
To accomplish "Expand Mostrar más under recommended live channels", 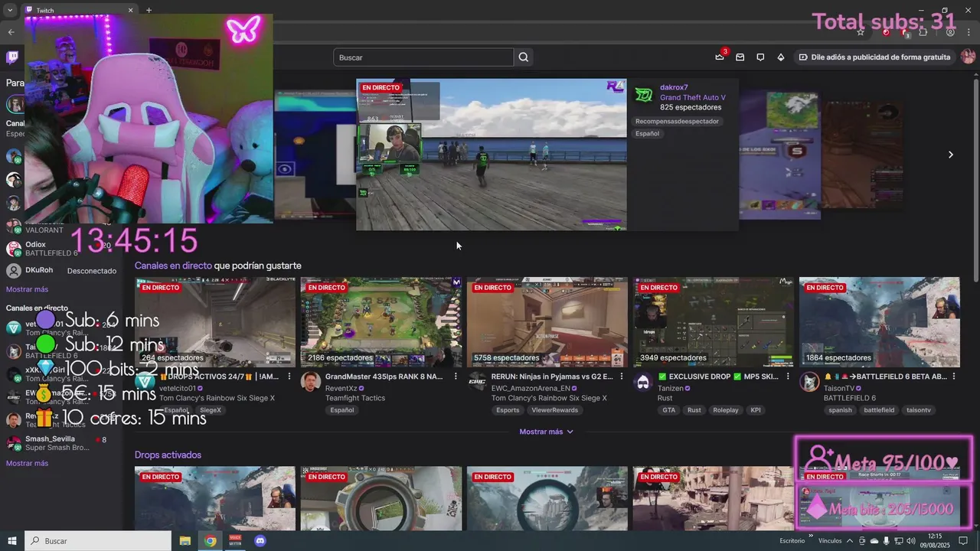I will (x=546, y=432).
